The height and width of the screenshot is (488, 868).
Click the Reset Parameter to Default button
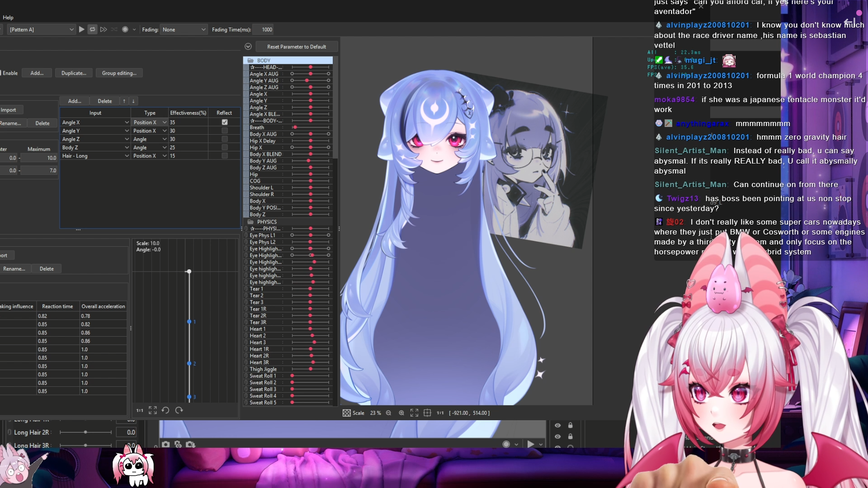[296, 47]
